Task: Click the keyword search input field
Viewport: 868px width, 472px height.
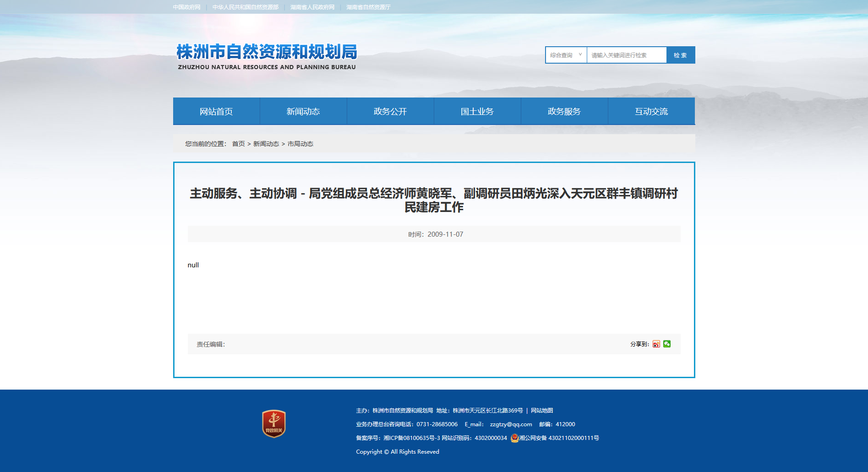Action: 626,55
